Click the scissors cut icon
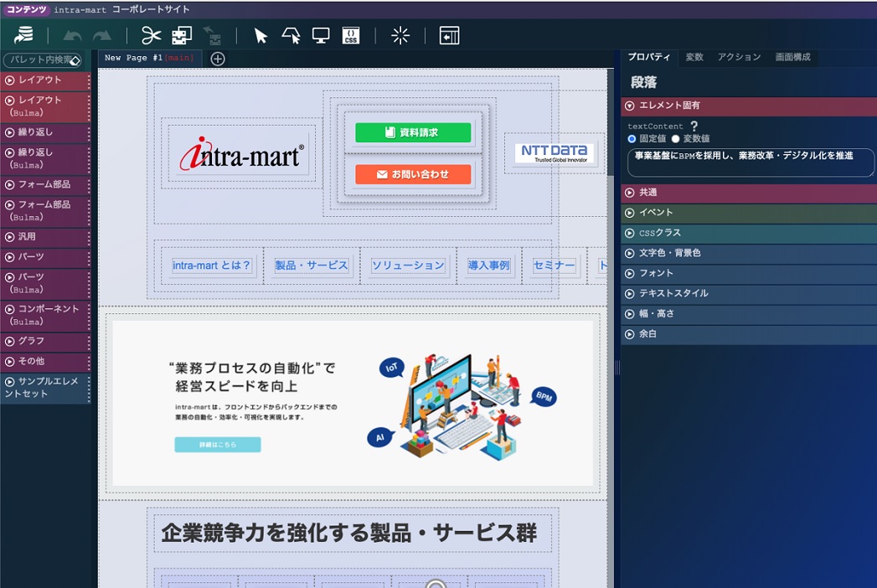The height and width of the screenshot is (588, 877). point(151,35)
